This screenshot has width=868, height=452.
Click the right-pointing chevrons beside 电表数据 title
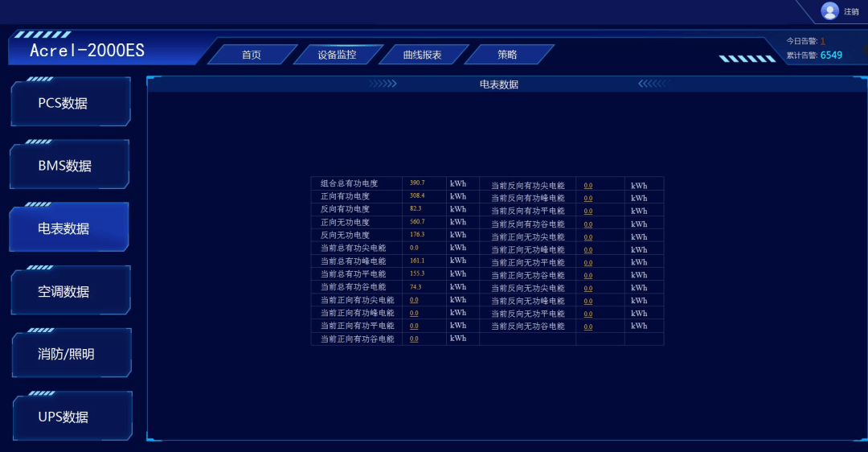383,84
